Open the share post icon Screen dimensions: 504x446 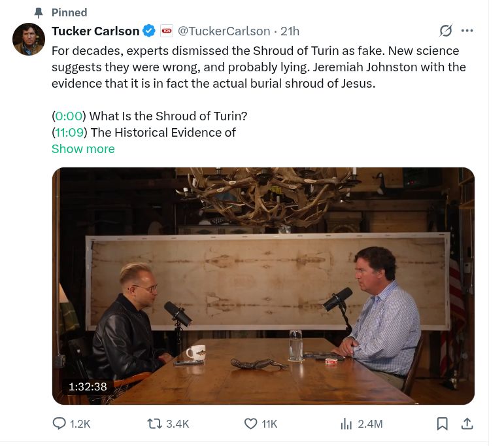pyautogui.click(x=467, y=424)
